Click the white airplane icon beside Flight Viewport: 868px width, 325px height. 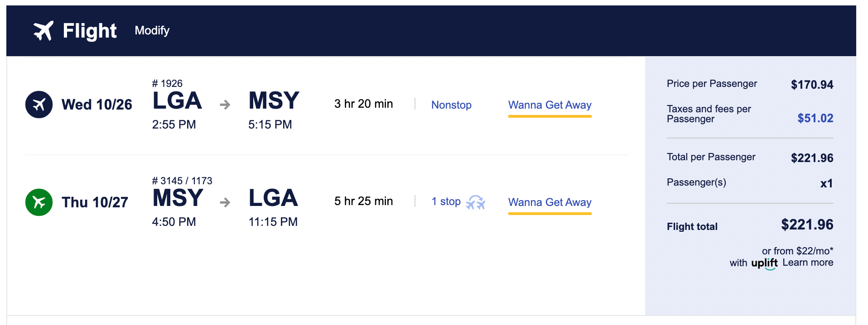(x=43, y=31)
